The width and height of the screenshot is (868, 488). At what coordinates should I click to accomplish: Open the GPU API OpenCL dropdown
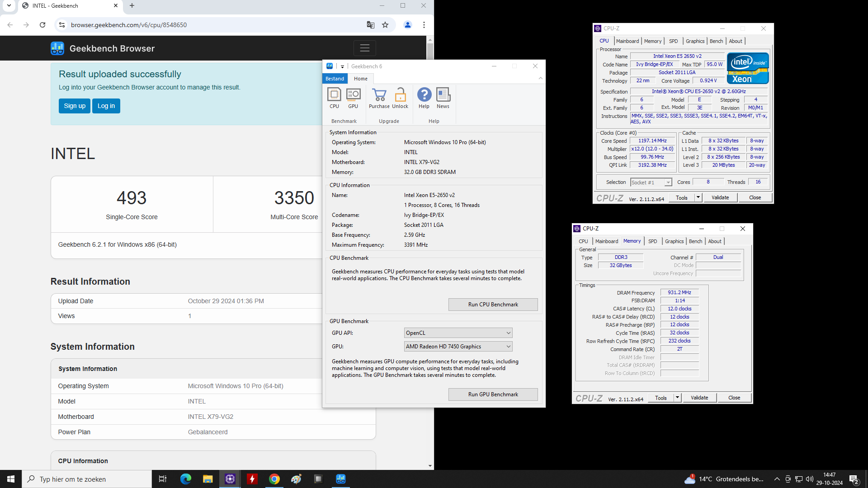tap(458, 333)
